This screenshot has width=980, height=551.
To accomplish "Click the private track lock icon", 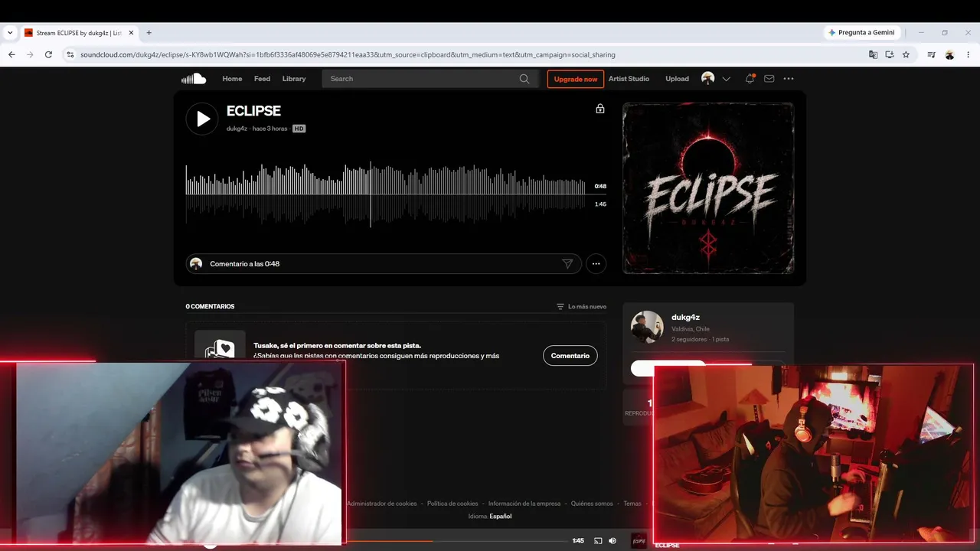I will coord(600,109).
